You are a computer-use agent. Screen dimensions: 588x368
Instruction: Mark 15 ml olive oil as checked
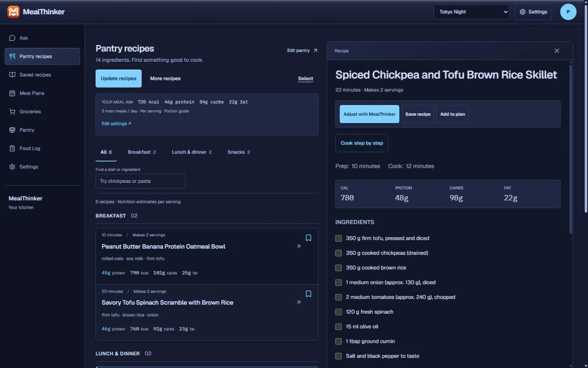point(338,326)
